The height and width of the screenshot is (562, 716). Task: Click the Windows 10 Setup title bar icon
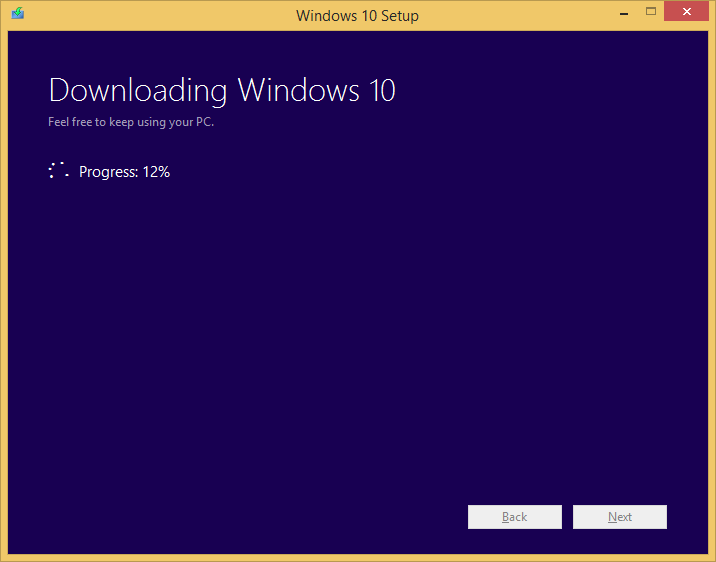(18, 14)
